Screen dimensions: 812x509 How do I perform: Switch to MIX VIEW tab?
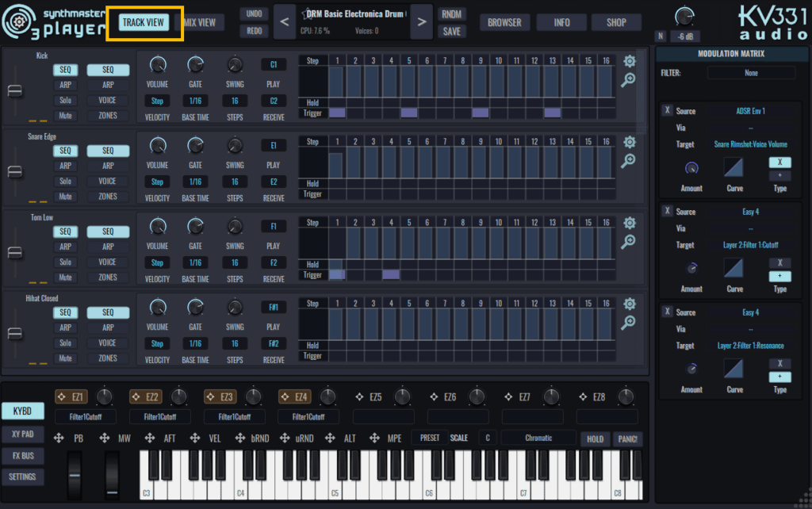[200, 22]
